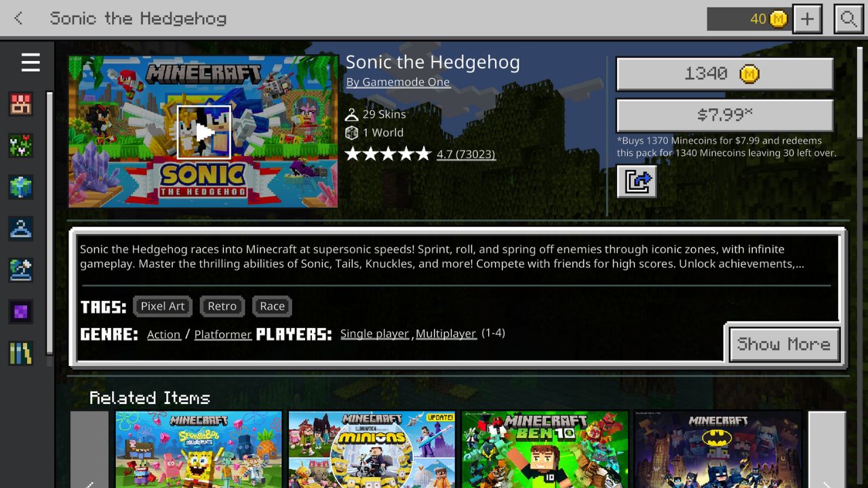The width and height of the screenshot is (868, 488).
Task: Open the hamburger sidebar menu
Action: coord(31,63)
